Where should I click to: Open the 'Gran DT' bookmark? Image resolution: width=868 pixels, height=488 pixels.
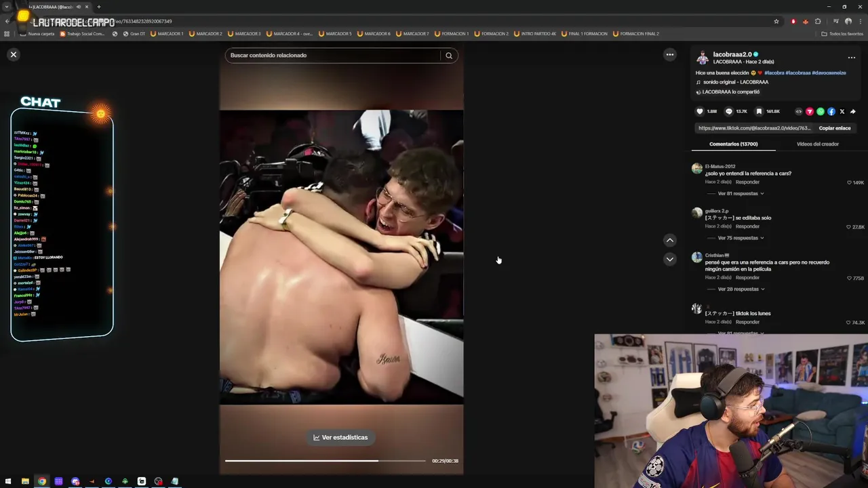pos(134,34)
